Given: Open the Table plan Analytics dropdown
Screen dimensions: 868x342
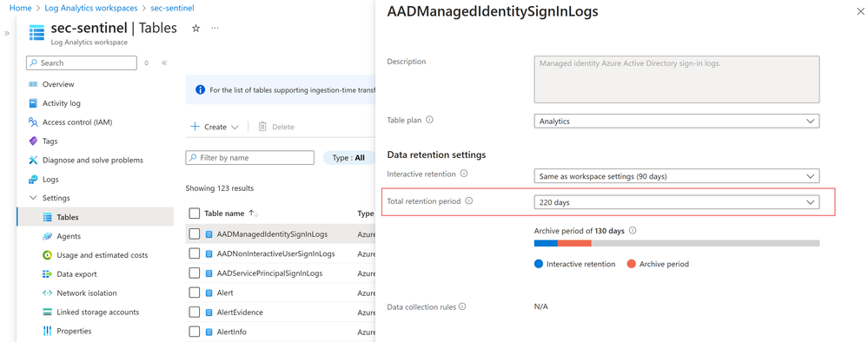Looking at the screenshot, I should pos(677,122).
